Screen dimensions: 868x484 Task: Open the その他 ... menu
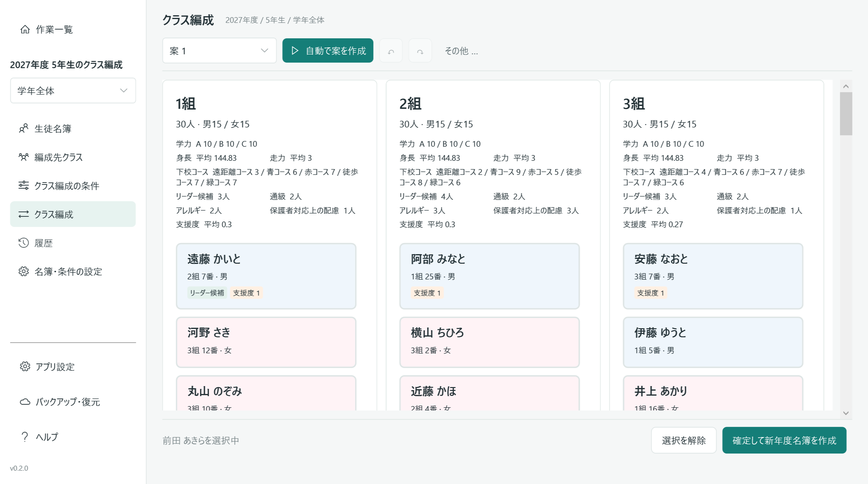coord(461,51)
